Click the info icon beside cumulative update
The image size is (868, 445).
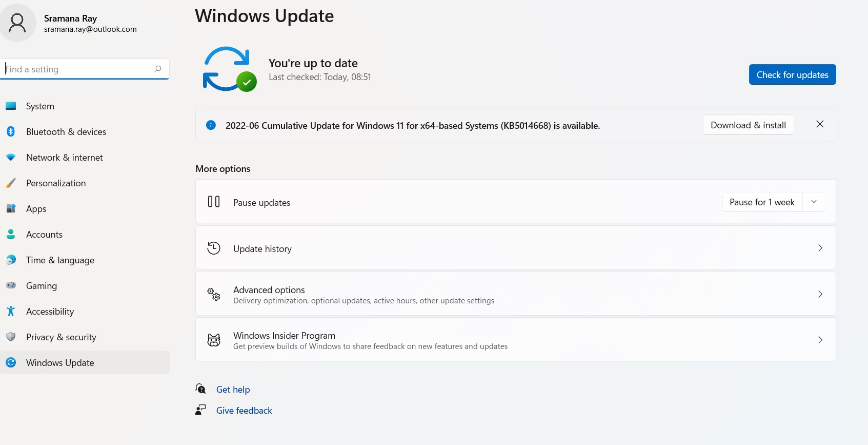211,125
